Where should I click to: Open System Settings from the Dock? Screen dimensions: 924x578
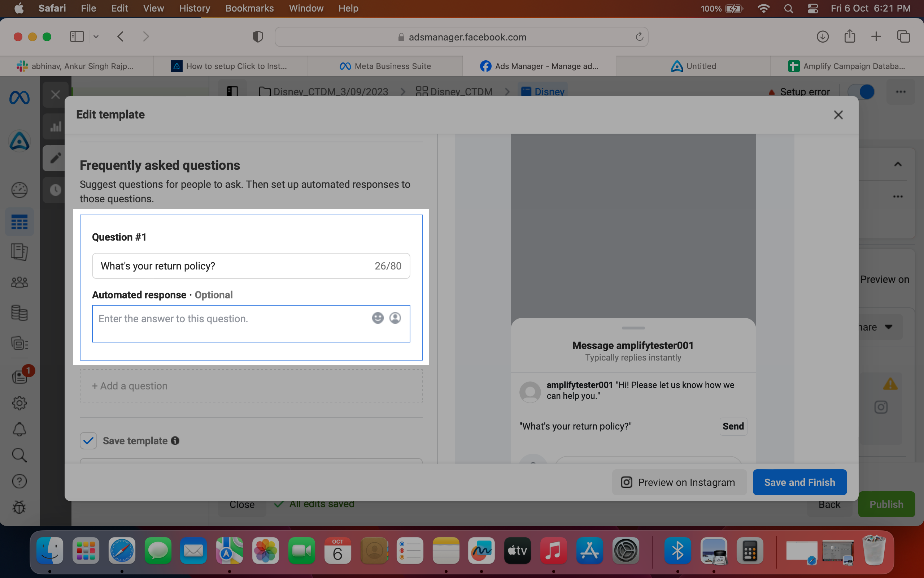click(x=626, y=551)
